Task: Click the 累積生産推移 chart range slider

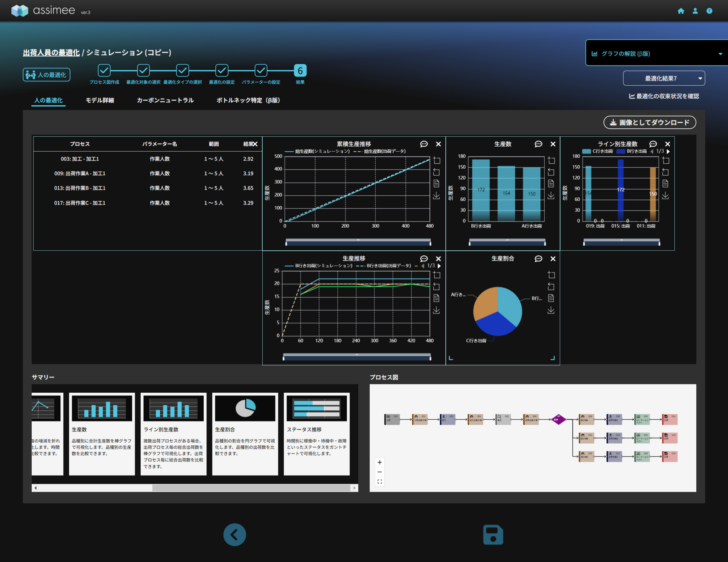Action: pyautogui.click(x=358, y=242)
